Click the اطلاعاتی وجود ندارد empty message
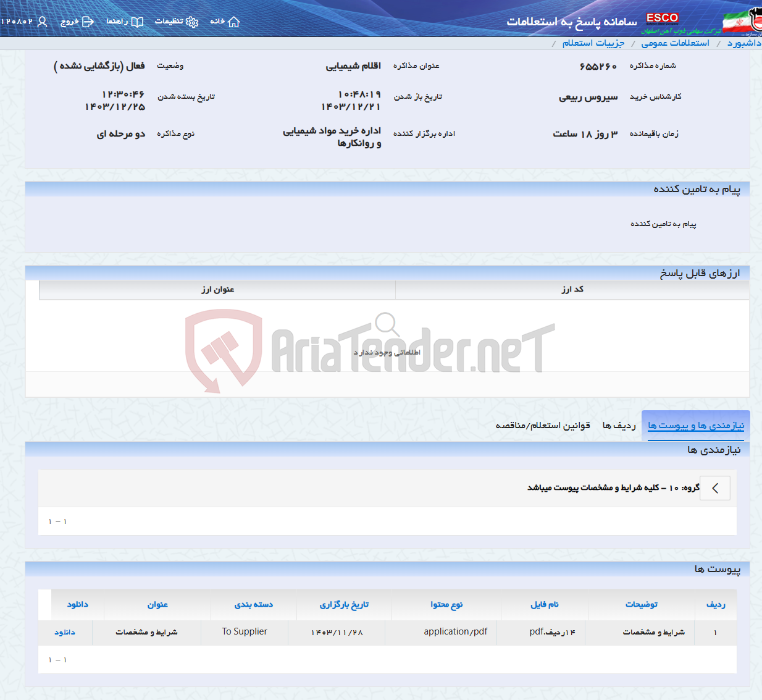 coord(387,352)
